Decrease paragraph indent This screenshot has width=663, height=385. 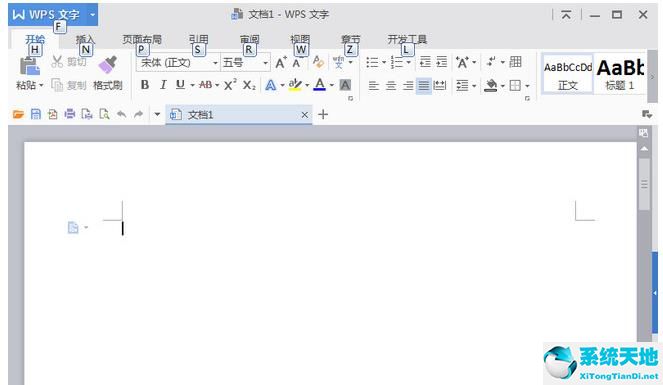425,62
